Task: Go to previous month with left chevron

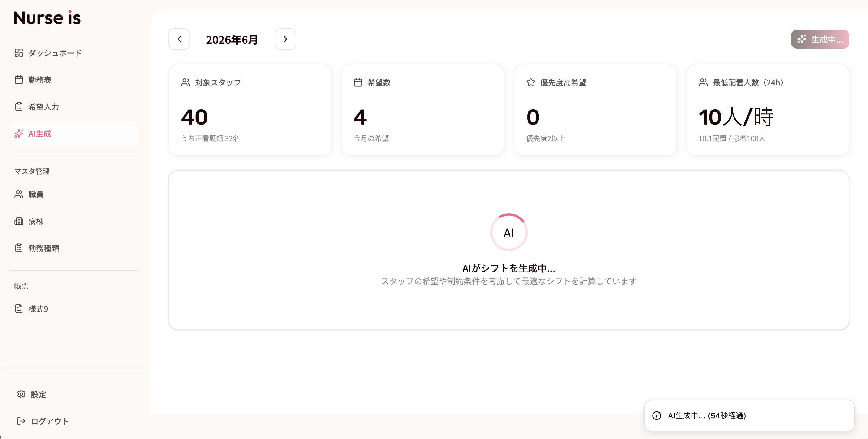Action: point(179,39)
